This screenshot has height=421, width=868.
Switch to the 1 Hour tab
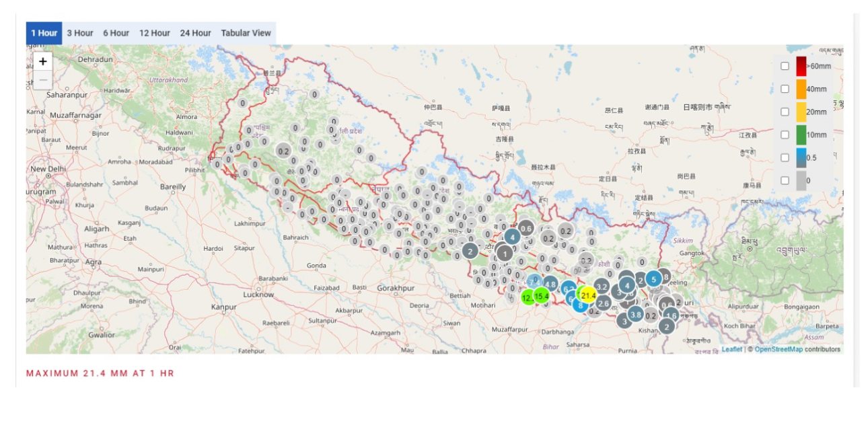44,33
